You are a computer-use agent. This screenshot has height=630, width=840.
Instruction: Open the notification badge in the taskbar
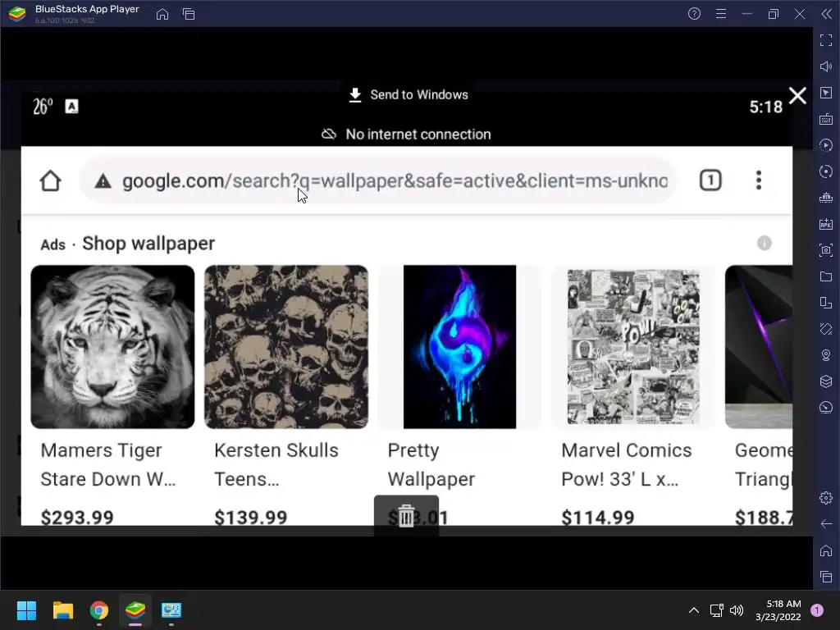(x=817, y=610)
